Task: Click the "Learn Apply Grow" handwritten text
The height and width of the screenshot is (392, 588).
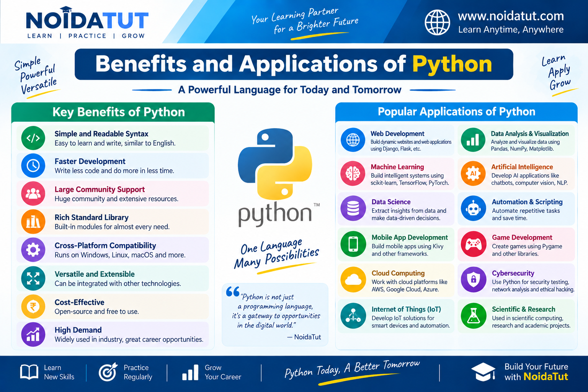Action: pos(556,73)
